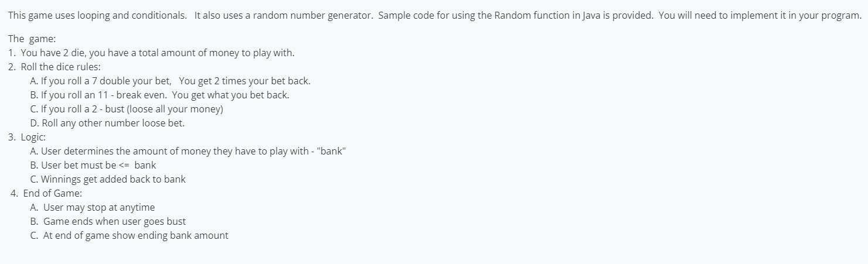This screenshot has width=868, height=264.
Task: Click rule C about rolling a 2 bust
Action: [127, 109]
